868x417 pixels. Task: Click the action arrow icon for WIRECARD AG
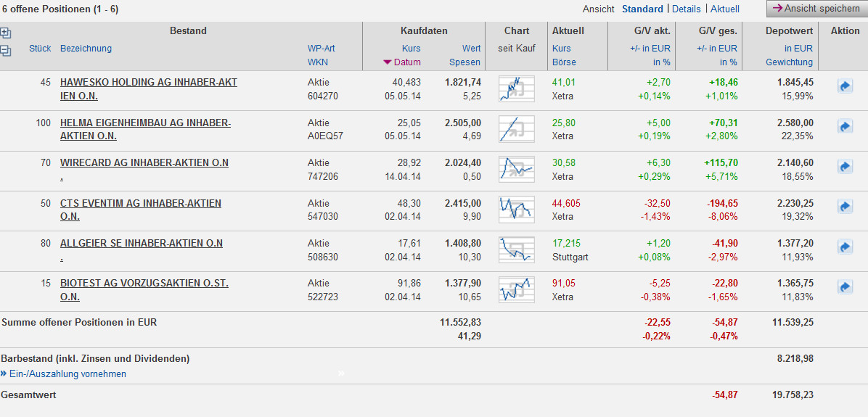pyautogui.click(x=845, y=167)
